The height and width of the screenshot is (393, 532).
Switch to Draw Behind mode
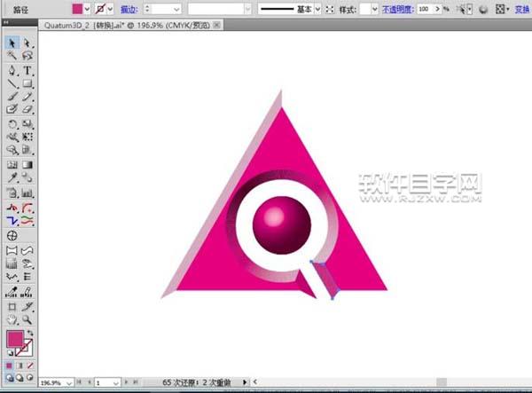pos(20,377)
